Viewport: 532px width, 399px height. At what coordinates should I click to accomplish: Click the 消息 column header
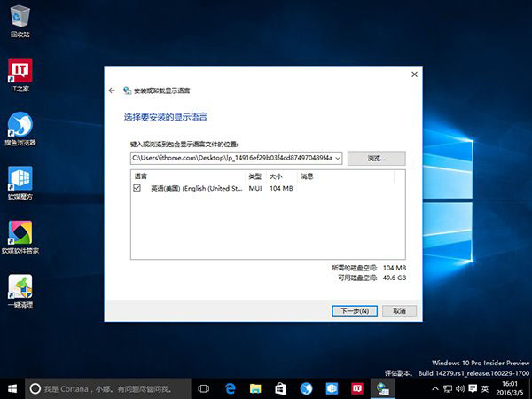pos(346,176)
